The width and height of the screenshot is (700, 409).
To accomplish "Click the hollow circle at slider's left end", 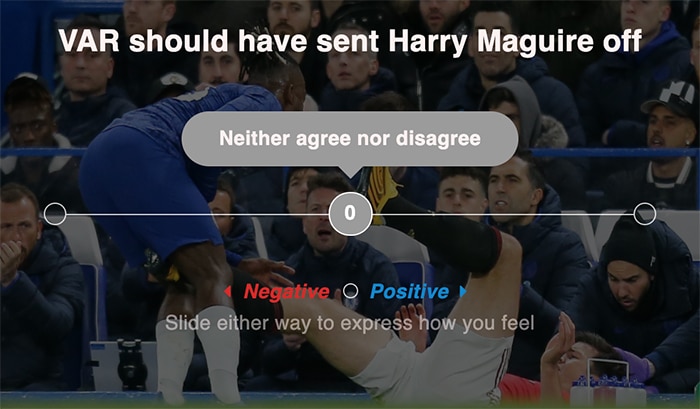I will click(55, 214).
